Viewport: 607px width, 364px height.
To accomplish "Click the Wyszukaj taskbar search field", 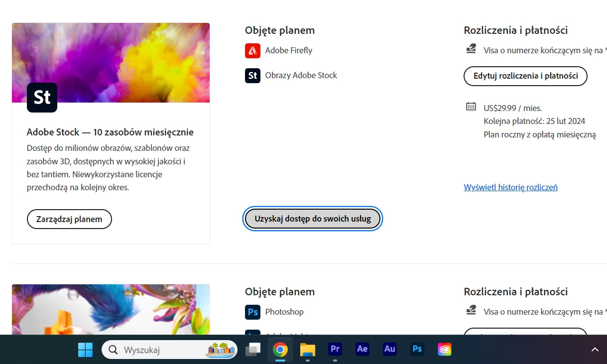I will point(169,350).
